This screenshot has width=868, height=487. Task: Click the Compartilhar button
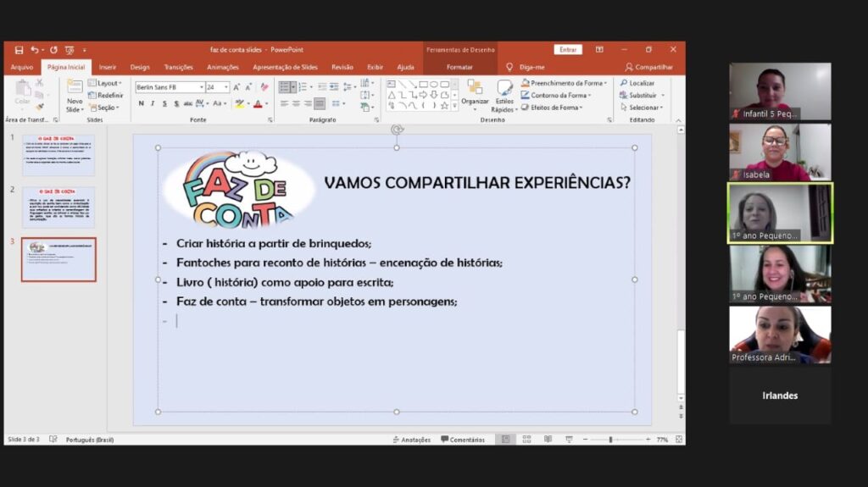[x=649, y=67]
